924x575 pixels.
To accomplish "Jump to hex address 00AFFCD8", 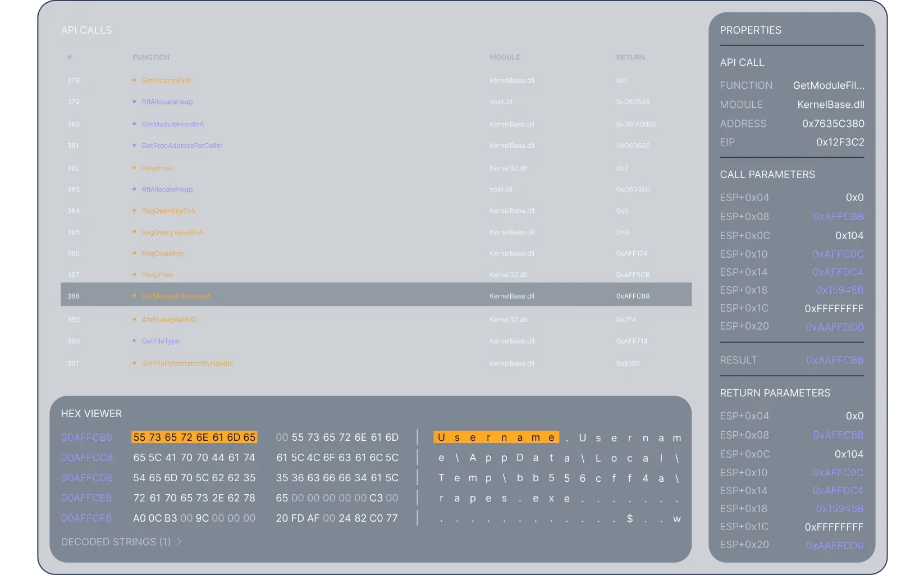I will coord(86,478).
